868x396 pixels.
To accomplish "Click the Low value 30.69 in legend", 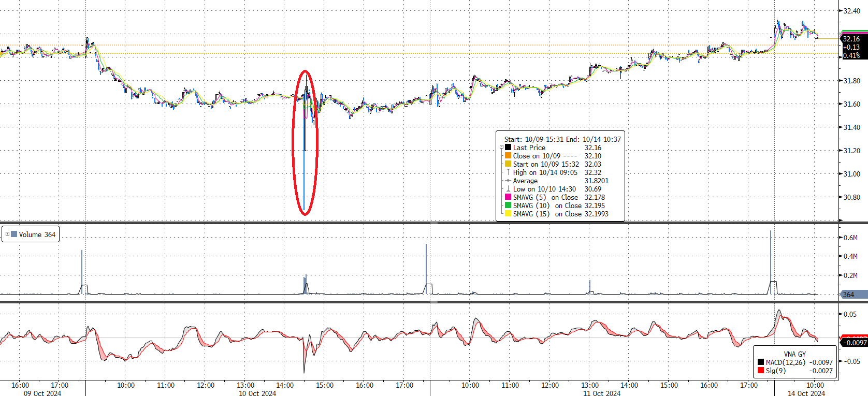I will [x=593, y=189].
